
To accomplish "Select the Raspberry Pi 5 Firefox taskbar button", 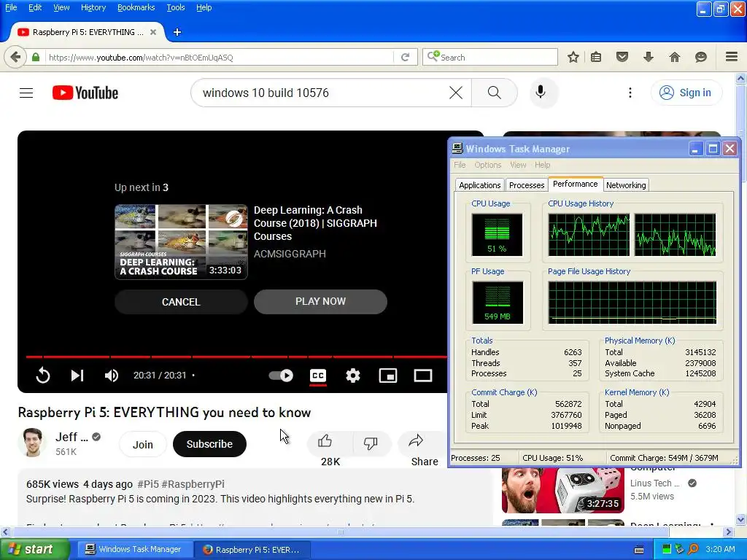I will click(252, 550).
